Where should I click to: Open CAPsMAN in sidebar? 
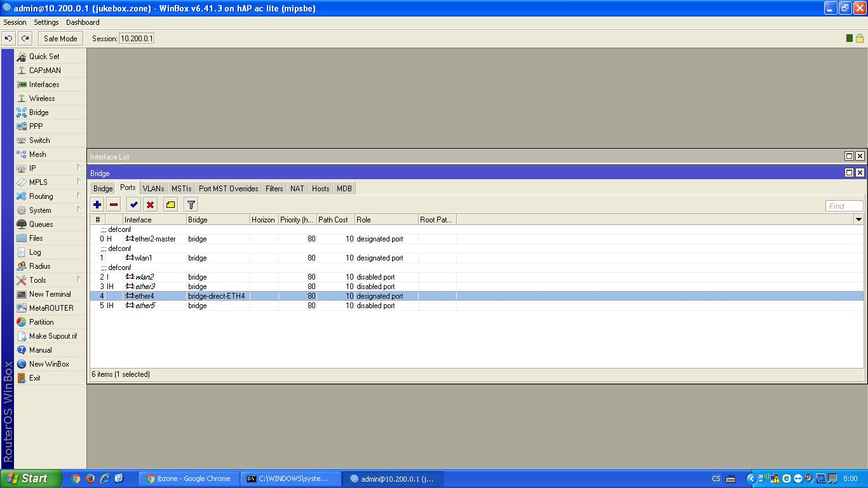point(50,71)
